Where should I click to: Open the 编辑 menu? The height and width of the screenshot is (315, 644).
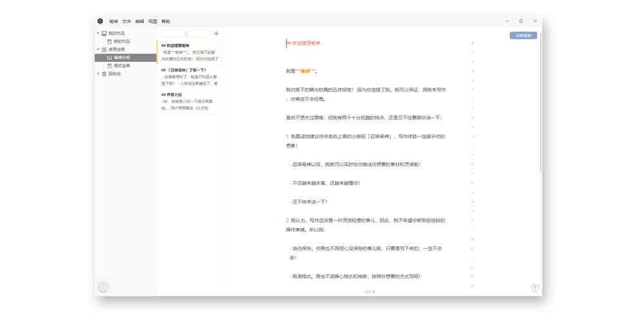point(140,21)
